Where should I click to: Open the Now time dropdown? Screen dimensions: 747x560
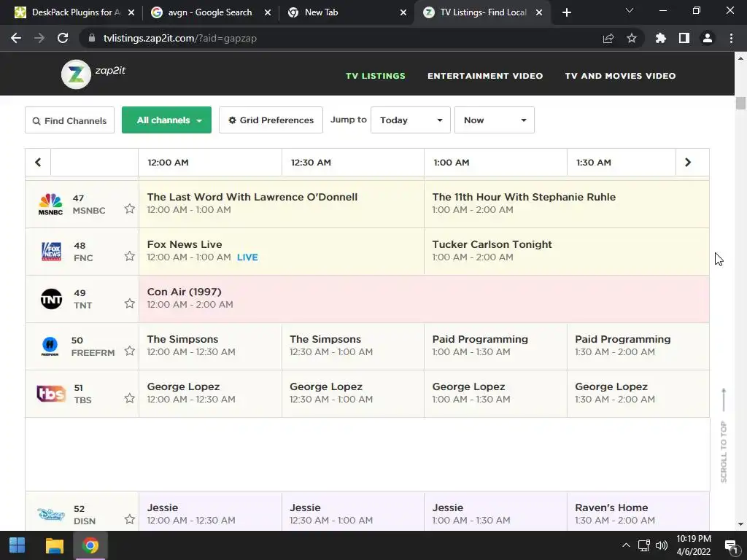(495, 120)
